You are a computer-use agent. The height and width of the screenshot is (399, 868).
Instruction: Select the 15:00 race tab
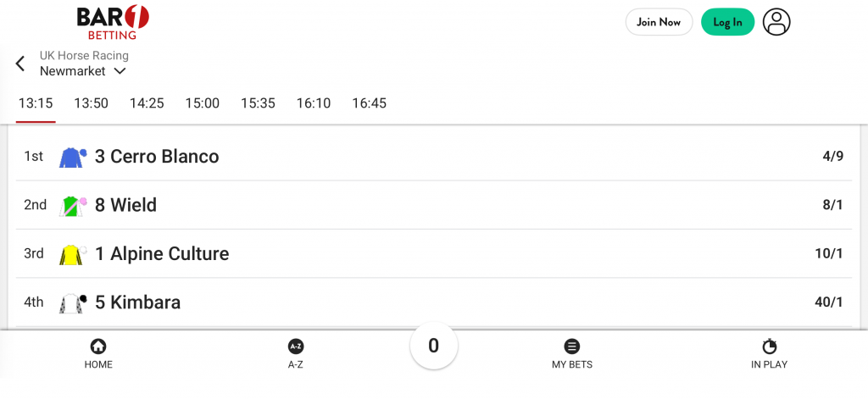pyautogui.click(x=202, y=103)
